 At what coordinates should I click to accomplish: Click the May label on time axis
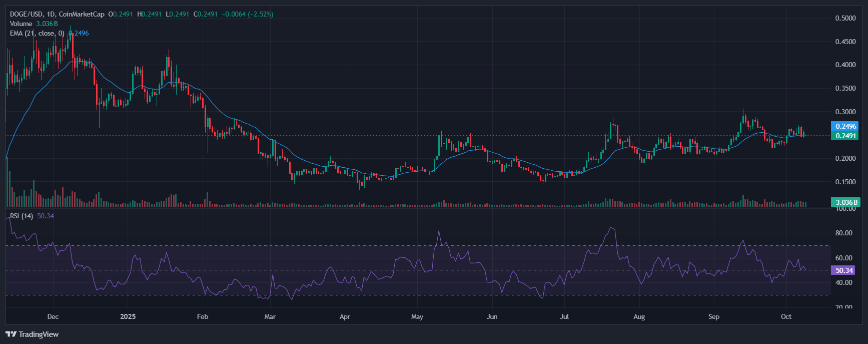(x=417, y=316)
